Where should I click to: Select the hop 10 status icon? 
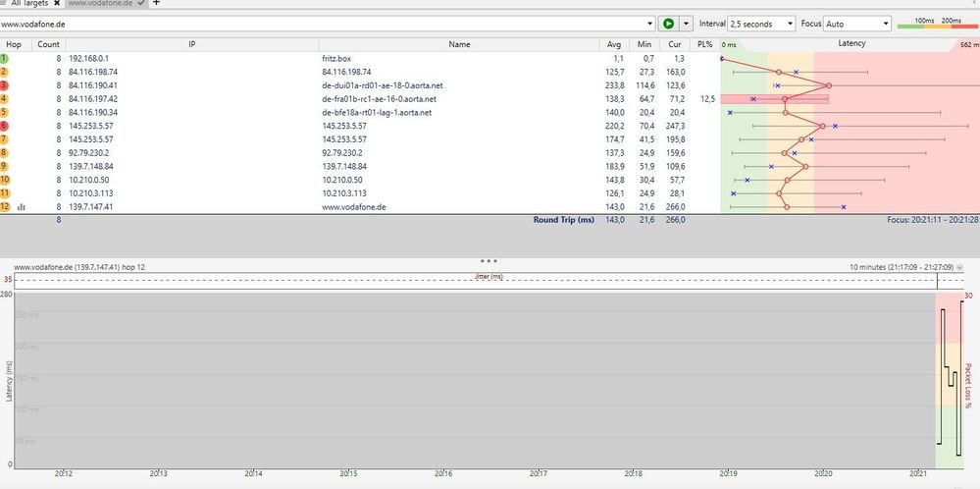(5, 180)
